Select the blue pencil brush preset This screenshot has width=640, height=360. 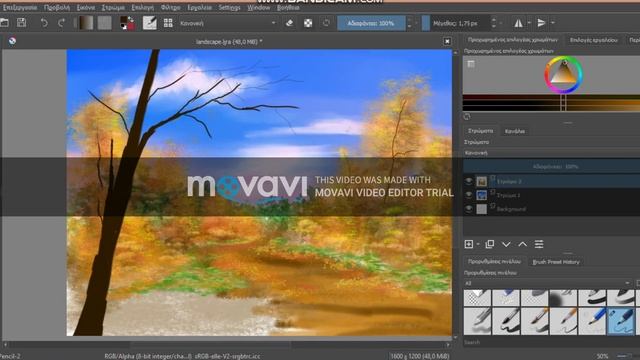[x=592, y=321]
